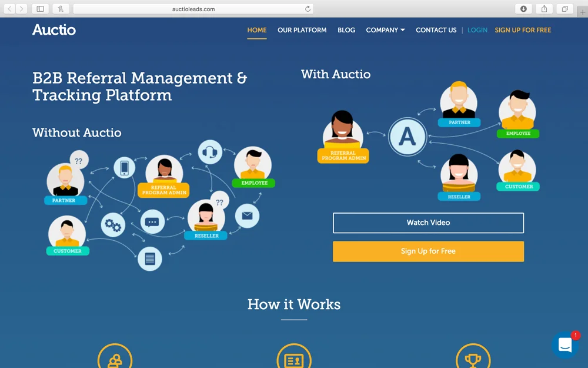Open Safari's downloads button

pos(523,9)
